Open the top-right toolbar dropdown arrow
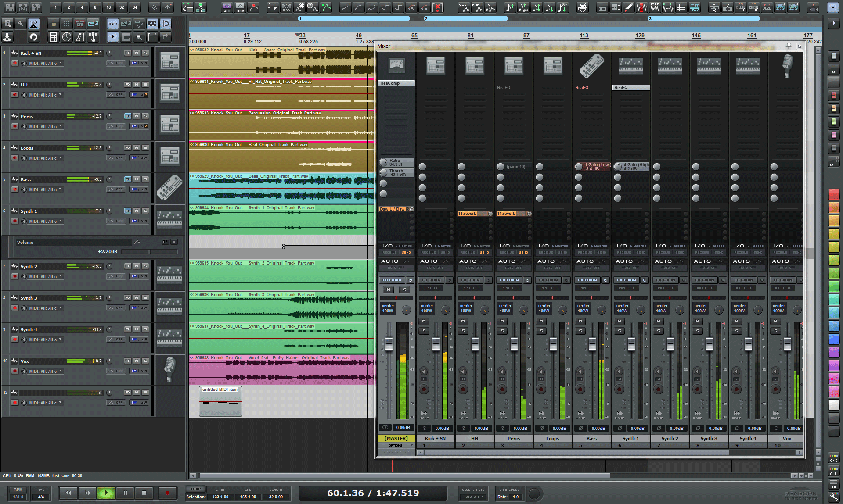 832,7
